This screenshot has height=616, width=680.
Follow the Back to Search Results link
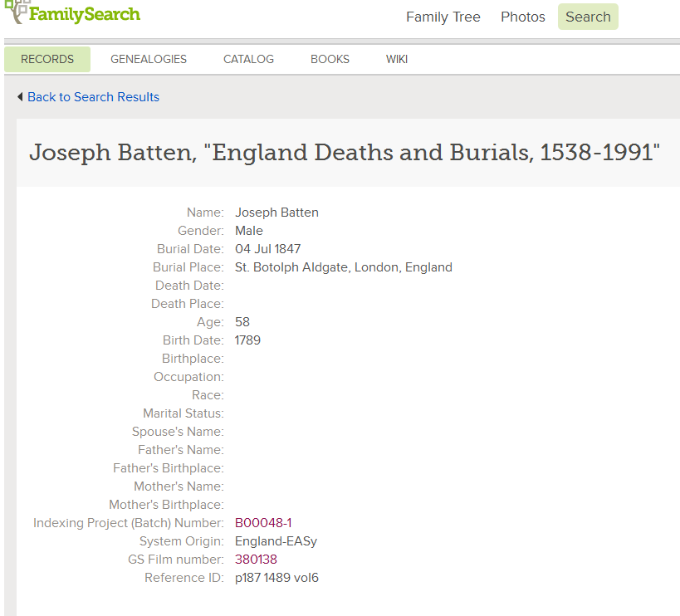[x=93, y=96]
